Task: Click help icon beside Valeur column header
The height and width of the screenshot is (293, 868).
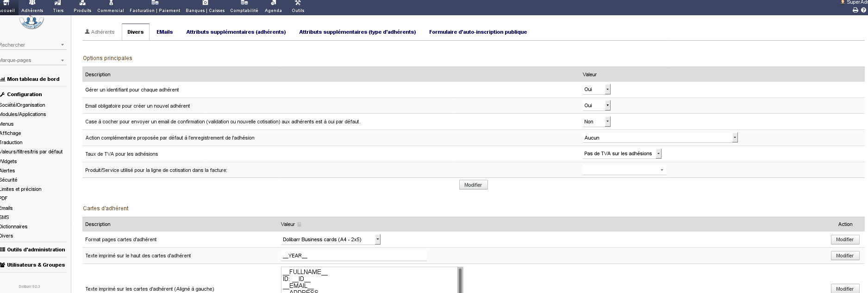Action: click(x=299, y=225)
